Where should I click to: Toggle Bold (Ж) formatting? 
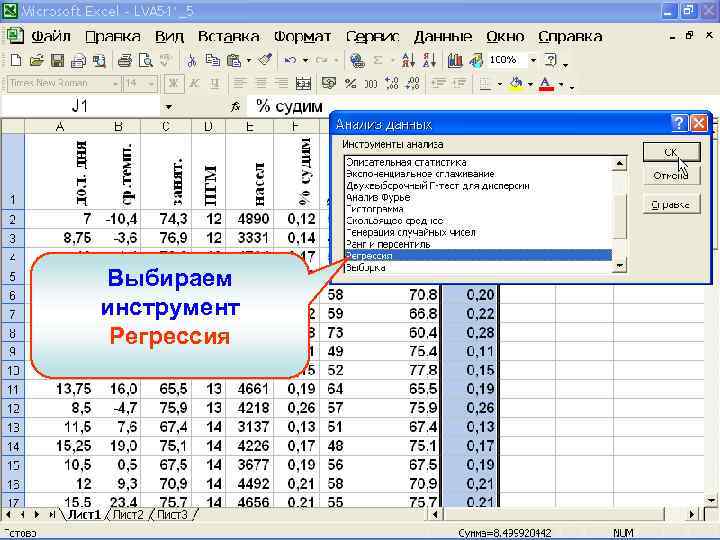tap(174, 84)
